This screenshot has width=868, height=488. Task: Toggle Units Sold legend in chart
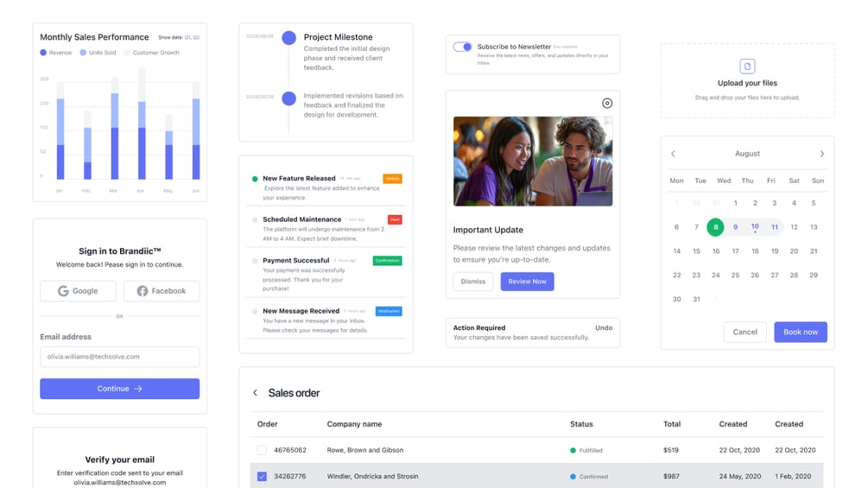click(x=98, y=53)
